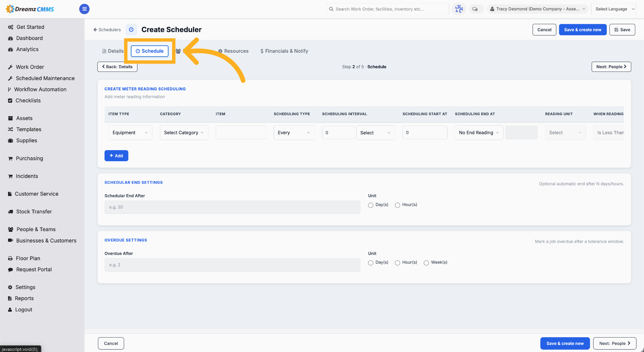Go back via the Schedulers link

(x=107, y=30)
